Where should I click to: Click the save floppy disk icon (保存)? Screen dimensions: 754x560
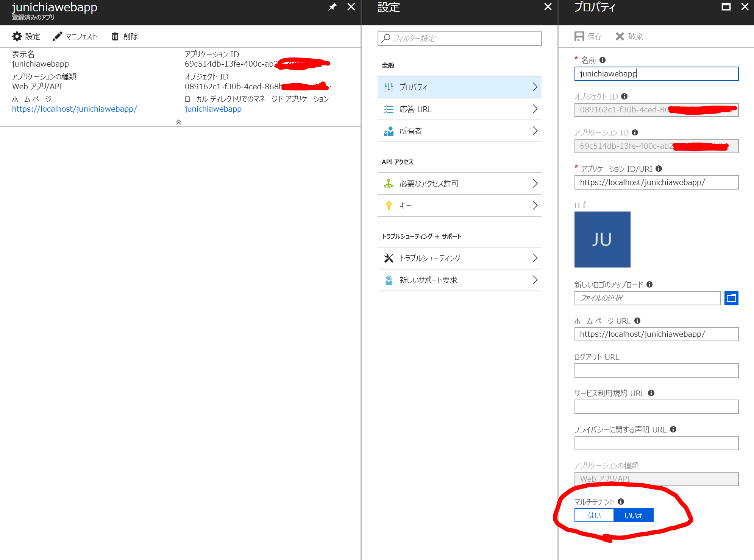coord(579,36)
